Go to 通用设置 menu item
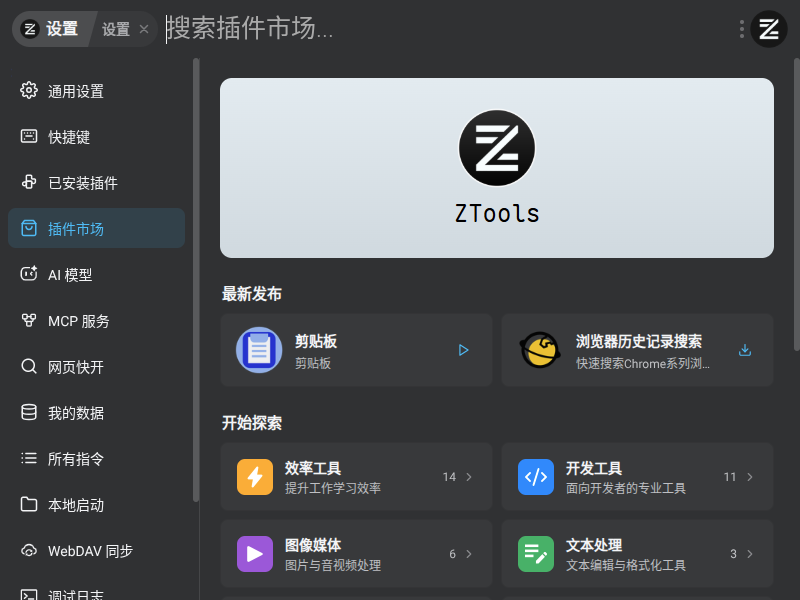 (96, 91)
